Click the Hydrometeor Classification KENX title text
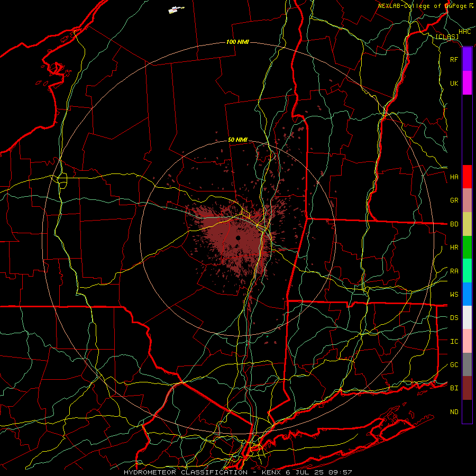This screenshot has height=476, width=476. (237, 472)
